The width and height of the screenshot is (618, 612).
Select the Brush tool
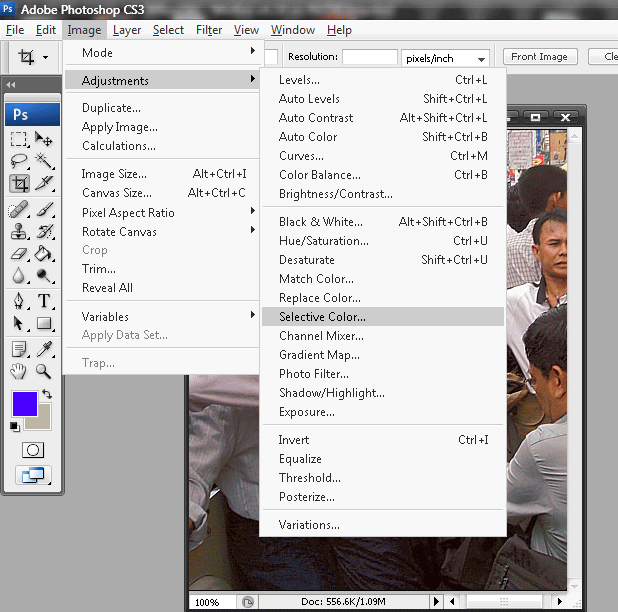(x=44, y=209)
